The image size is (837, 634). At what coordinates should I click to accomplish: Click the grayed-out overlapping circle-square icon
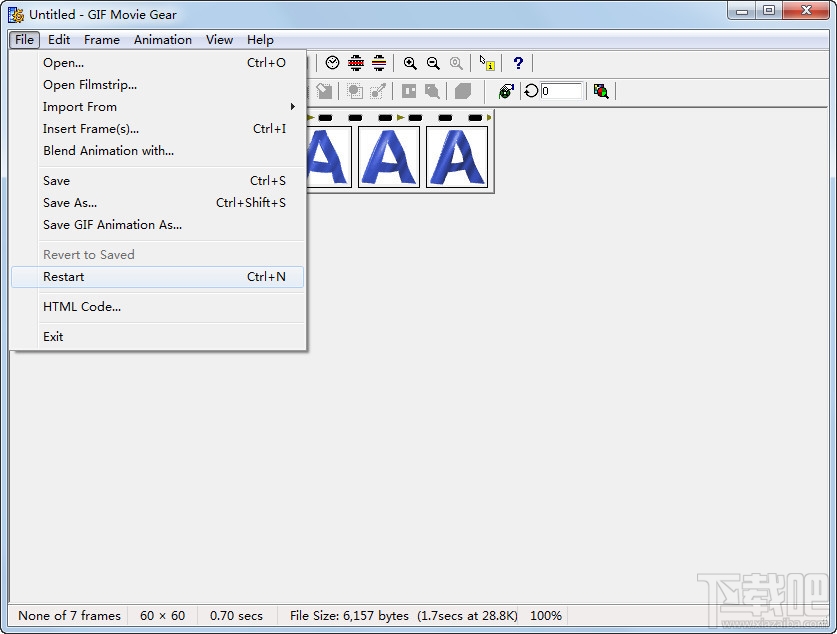click(x=354, y=91)
